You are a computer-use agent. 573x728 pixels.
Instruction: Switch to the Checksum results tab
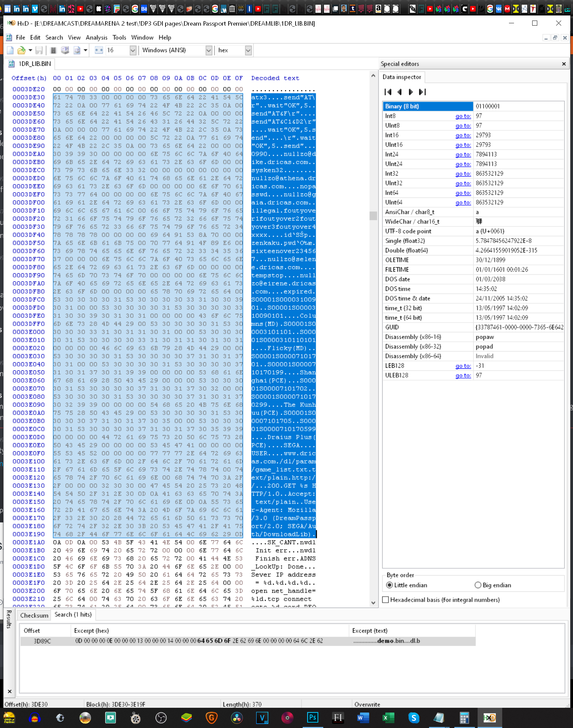coord(34,615)
